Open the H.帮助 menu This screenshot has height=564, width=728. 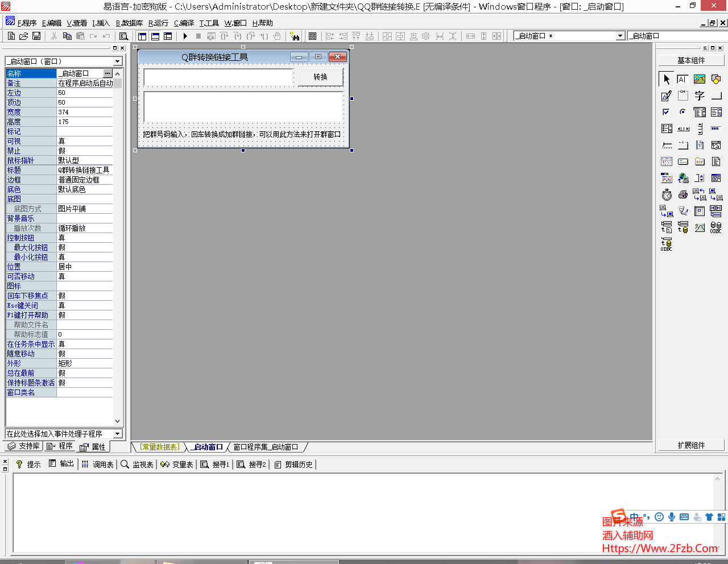point(262,23)
